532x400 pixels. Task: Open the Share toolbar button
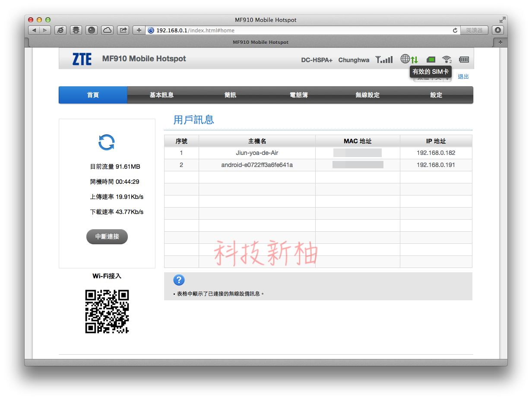coord(123,30)
